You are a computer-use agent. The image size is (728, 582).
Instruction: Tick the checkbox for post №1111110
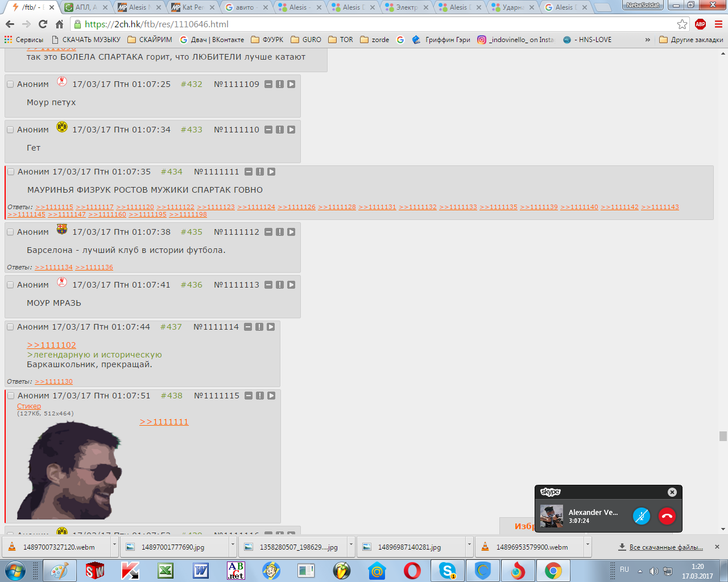click(x=10, y=130)
